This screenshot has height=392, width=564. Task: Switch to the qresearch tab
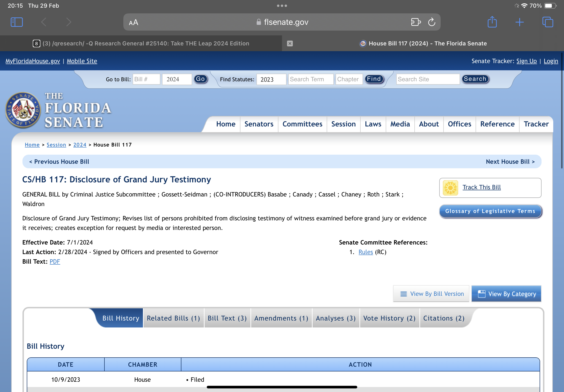coord(141,44)
